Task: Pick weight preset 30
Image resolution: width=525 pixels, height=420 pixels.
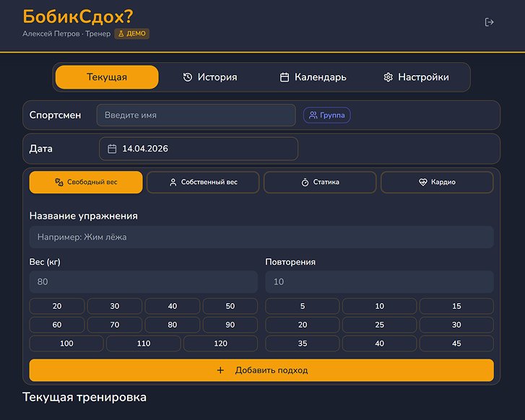Action: [x=115, y=306]
